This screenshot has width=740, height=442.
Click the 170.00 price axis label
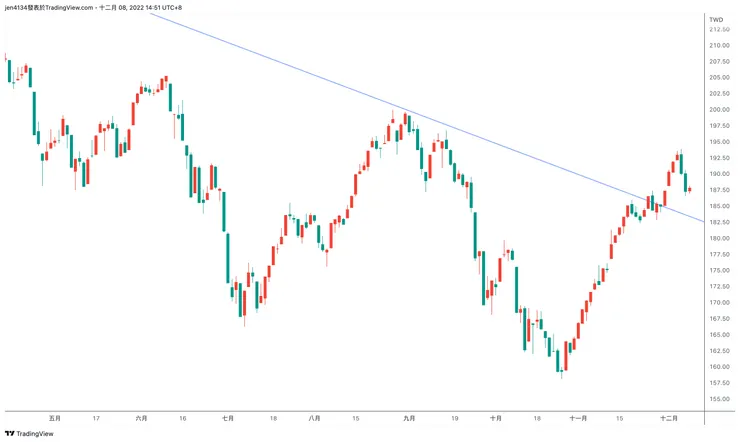pos(719,302)
